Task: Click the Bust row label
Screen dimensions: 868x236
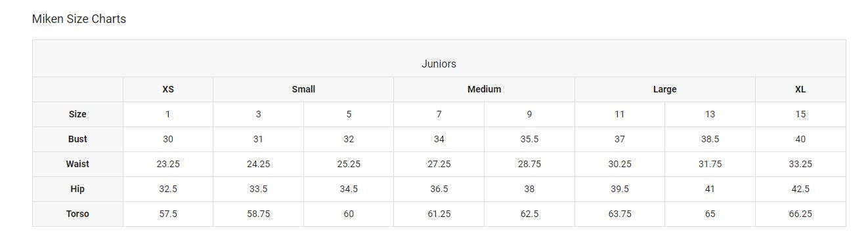Action: coord(77,139)
